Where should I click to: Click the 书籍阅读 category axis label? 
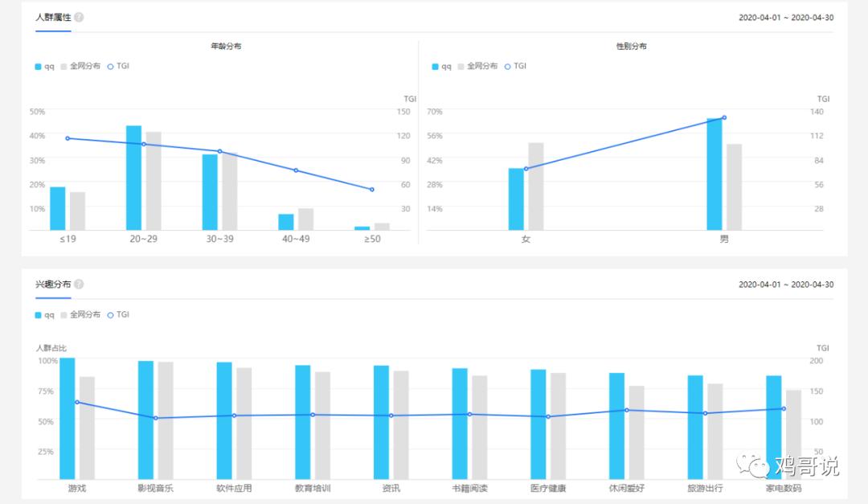tap(469, 488)
